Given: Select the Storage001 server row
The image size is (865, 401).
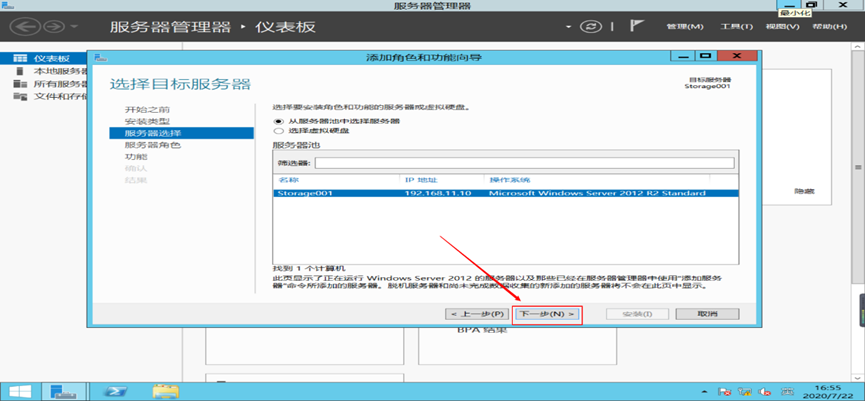Looking at the screenshot, I should 506,194.
